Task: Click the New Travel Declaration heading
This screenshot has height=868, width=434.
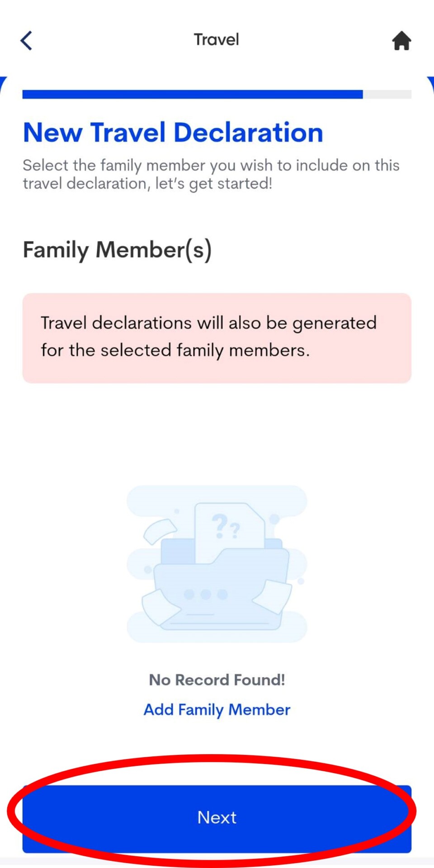Action: tap(173, 132)
